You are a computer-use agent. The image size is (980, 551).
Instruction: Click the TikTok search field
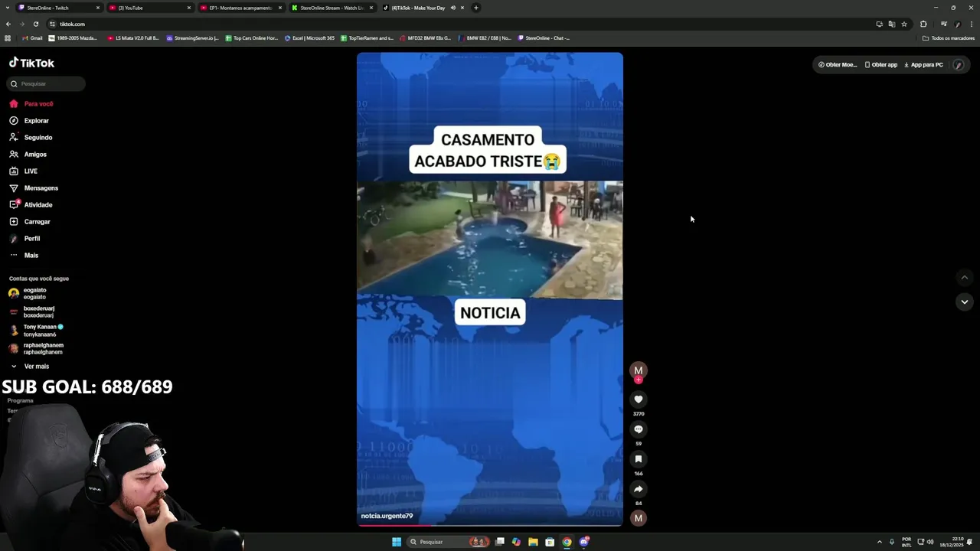46,83
